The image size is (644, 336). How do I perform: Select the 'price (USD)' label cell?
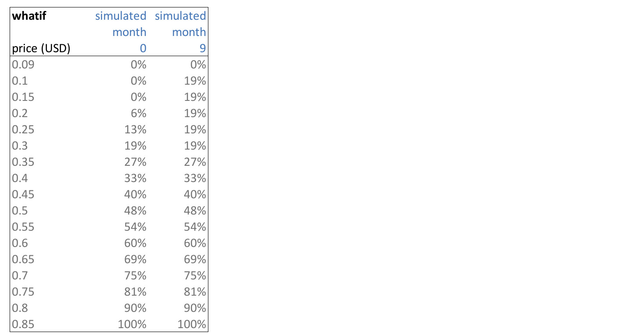pos(41,48)
